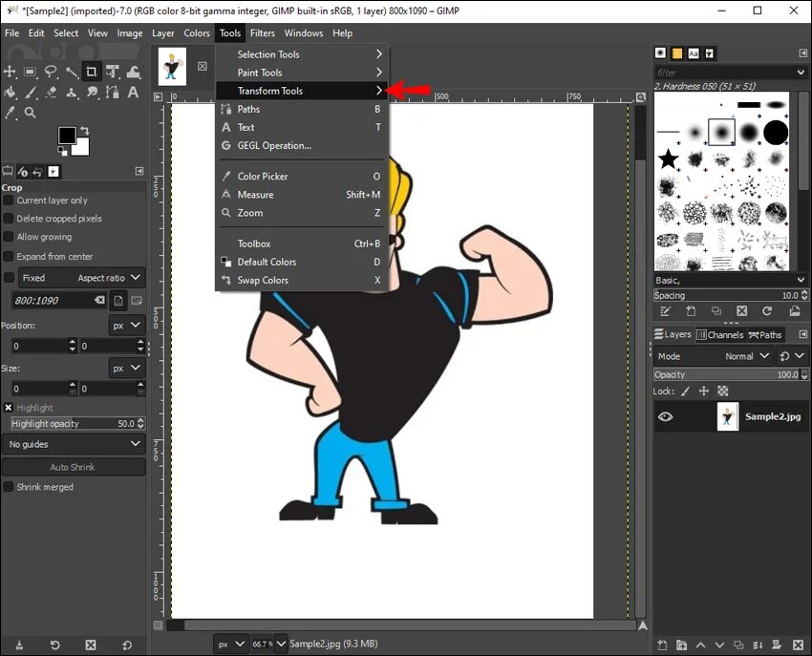
Task: Click the swap foreground/background colors arrow
Action: pos(84,131)
